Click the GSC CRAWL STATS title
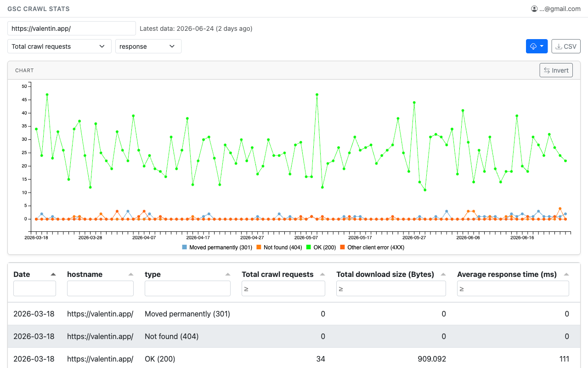The image size is (588, 368). click(39, 9)
